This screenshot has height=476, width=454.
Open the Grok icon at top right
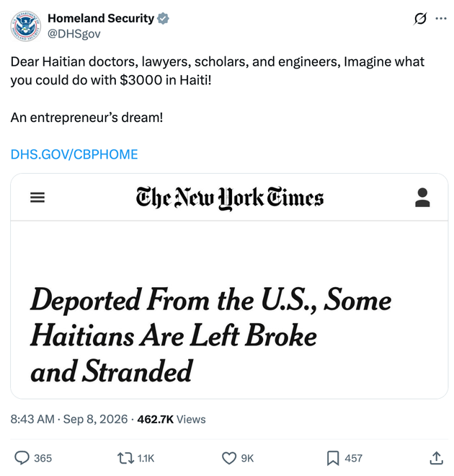click(x=420, y=19)
